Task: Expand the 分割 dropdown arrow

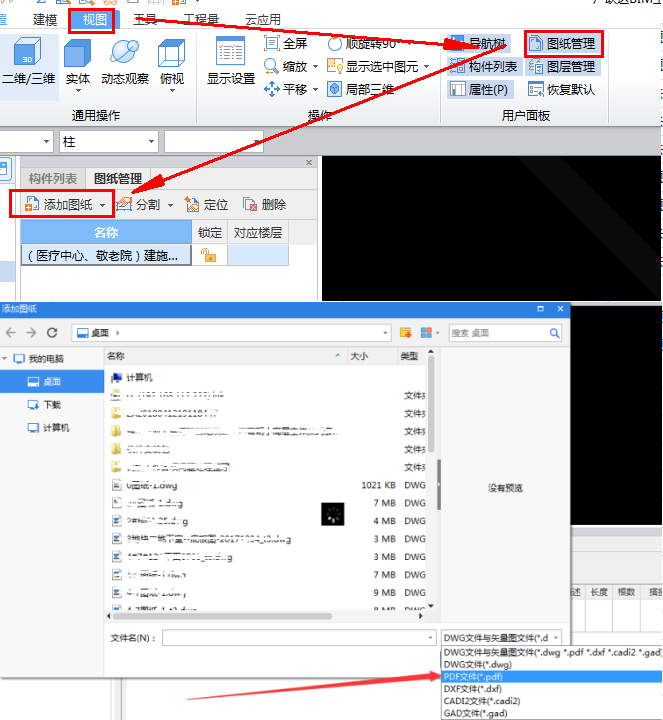Action: tap(170, 205)
